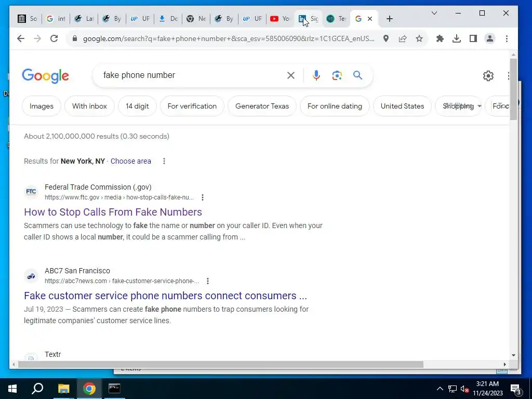Reload the current Google search page
532x399 pixels.
[54, 38]
